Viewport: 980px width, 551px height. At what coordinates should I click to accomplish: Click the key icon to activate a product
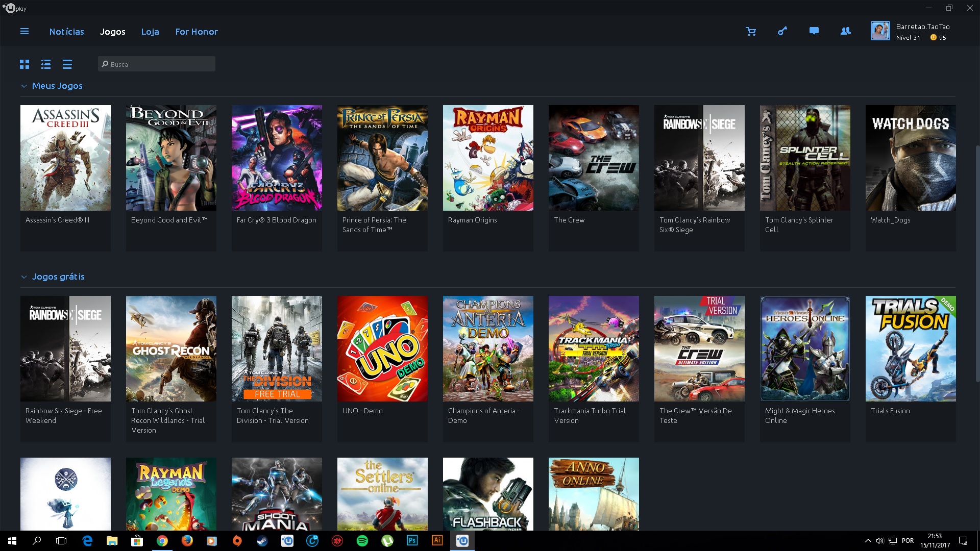[x=782, y=32]
